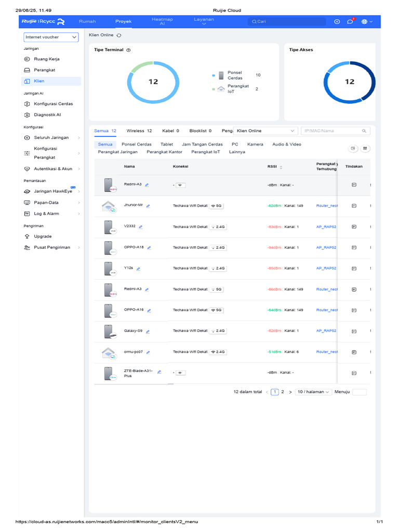Filter by Audio & Video type
The image size is (399, 532).
tap(287, 144)
